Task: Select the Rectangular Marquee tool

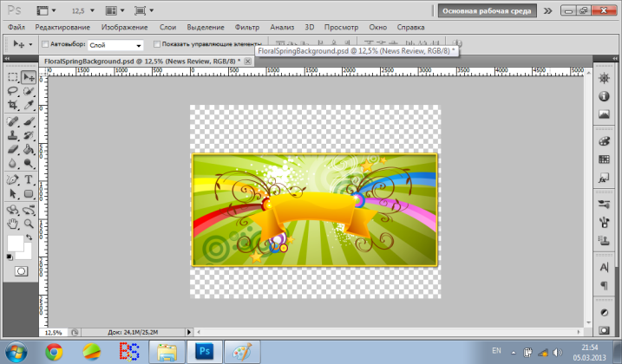Action: (x=13, y=77)
